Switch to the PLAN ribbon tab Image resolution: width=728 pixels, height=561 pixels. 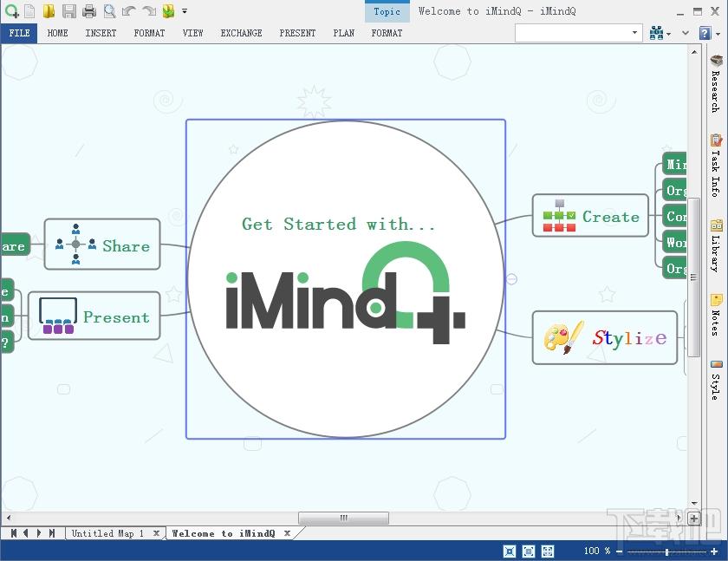(x=343, y=33)
